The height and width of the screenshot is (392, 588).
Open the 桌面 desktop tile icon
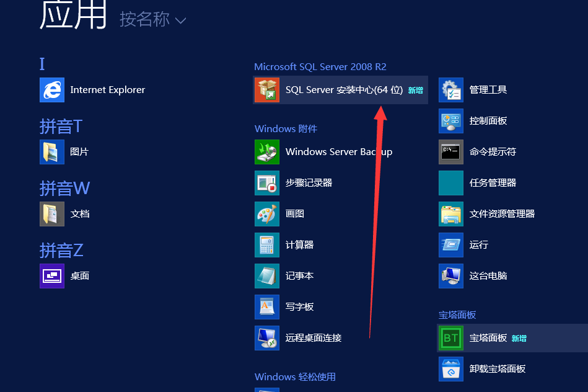coord(52,276)
